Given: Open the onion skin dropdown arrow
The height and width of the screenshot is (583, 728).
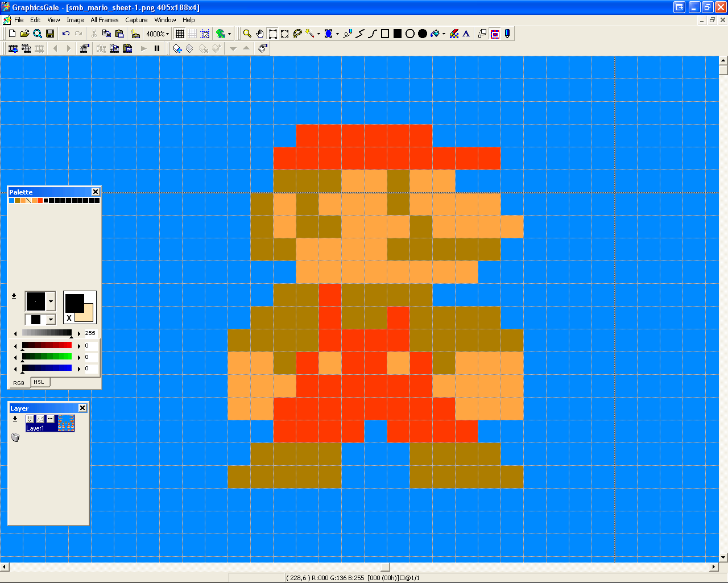Looking at the screenshot, I should click(229, 34).
